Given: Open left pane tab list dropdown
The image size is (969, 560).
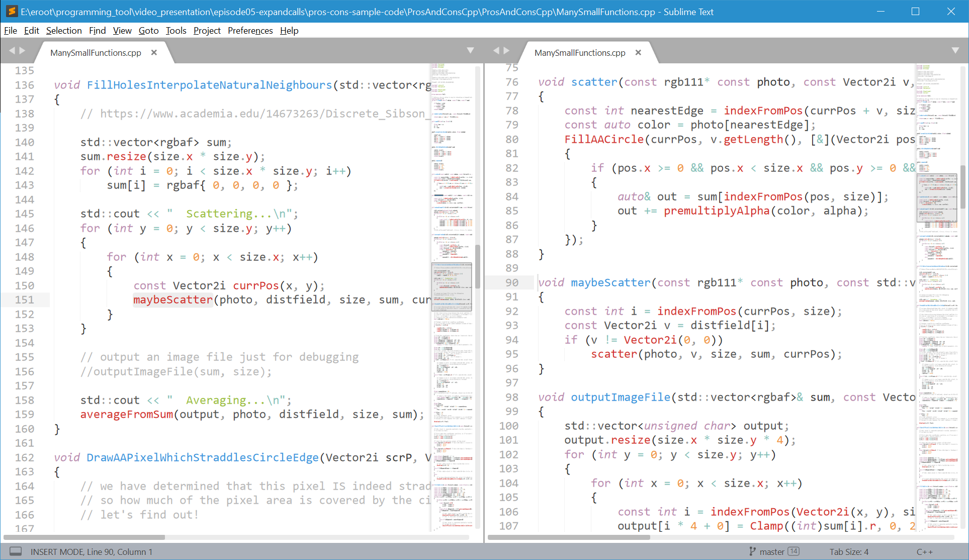Looking at the screenshot, I should pyautogui.click(x=471, y=50).
